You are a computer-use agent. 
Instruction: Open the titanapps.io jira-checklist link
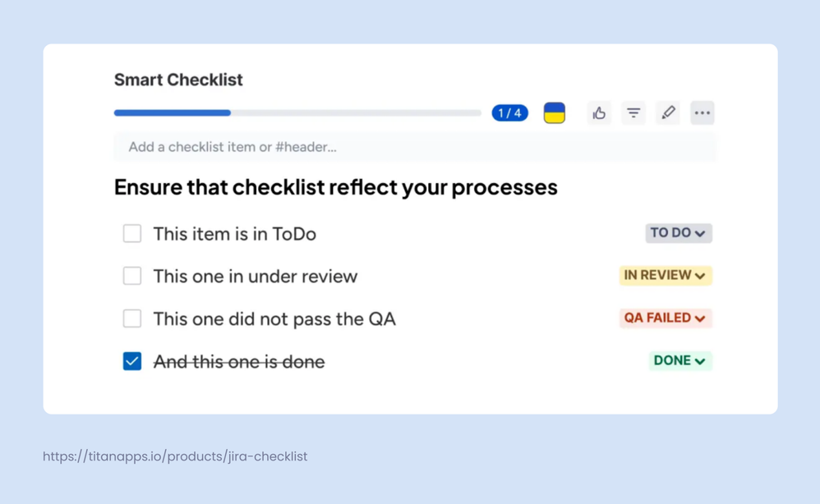[175, 456]
